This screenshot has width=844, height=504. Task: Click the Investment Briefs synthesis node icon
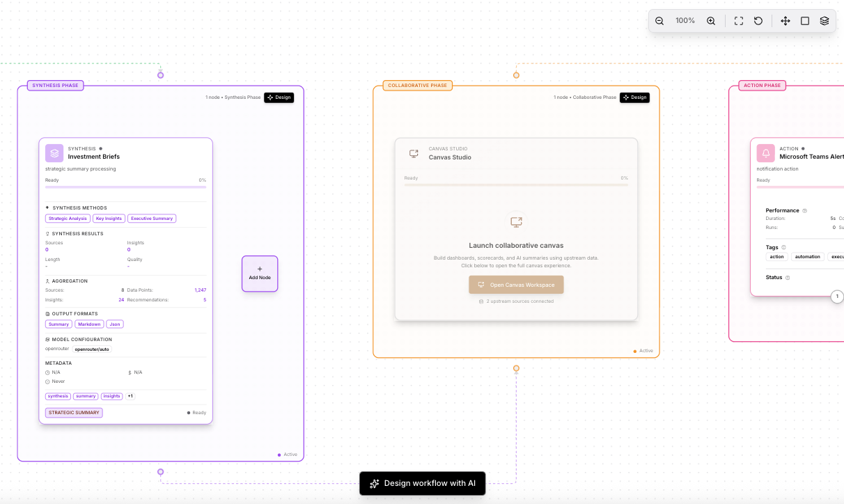pos(54,153)
